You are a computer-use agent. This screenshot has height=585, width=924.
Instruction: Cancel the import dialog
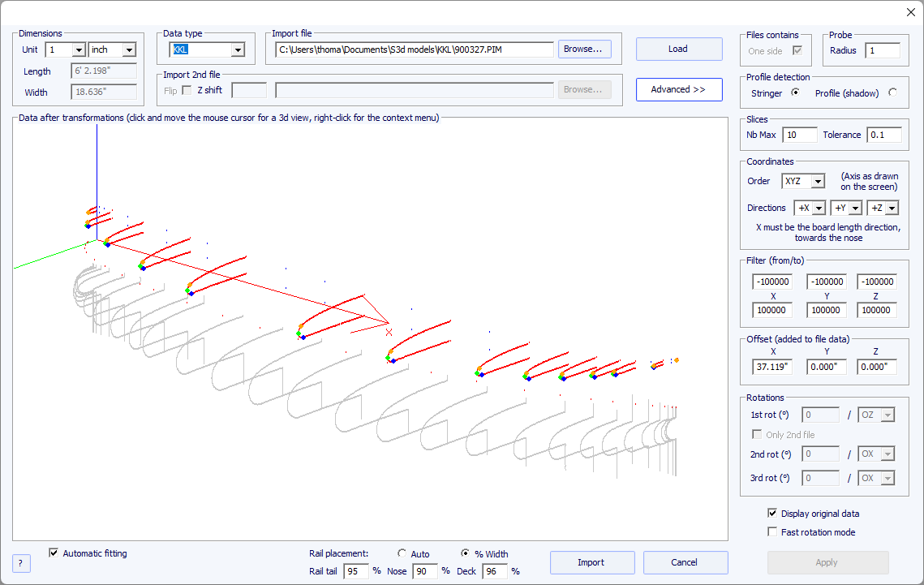(x=685, y=563)
